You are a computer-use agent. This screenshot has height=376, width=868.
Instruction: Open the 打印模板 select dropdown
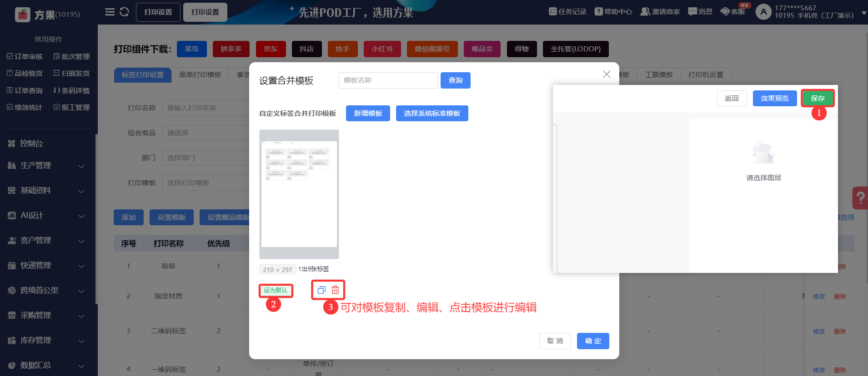click(x=206, y=183)
